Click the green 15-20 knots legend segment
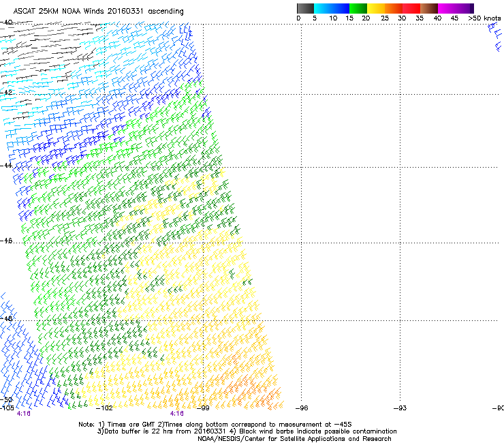504x443 pixels. (358, 8)
